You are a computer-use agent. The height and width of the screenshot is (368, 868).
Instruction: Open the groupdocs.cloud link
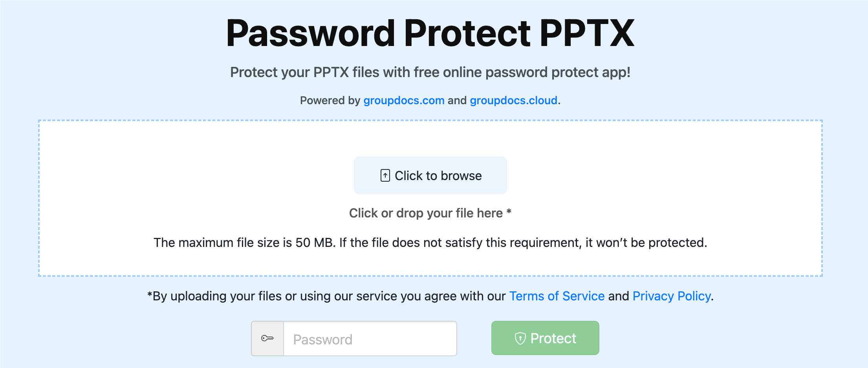pyautogui.click(x=513, y=101)
